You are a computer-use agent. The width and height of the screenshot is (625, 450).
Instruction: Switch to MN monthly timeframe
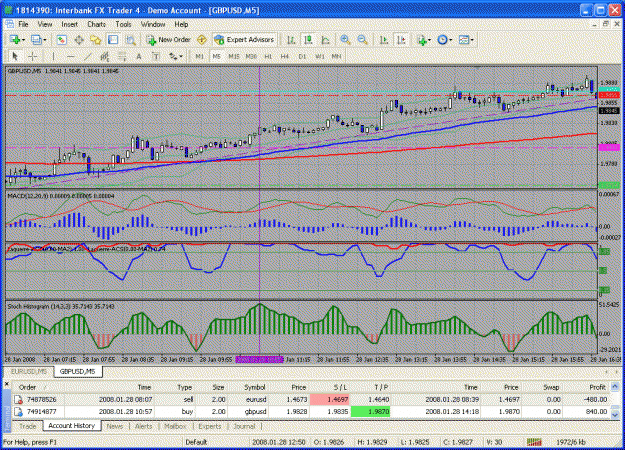click(336, 57)
